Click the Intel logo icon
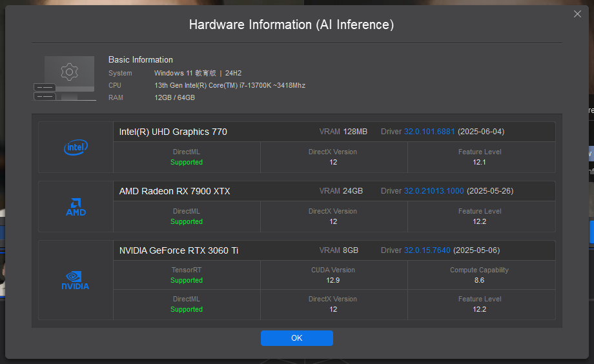Screen dimensions: 594x364 click(76, 147)
